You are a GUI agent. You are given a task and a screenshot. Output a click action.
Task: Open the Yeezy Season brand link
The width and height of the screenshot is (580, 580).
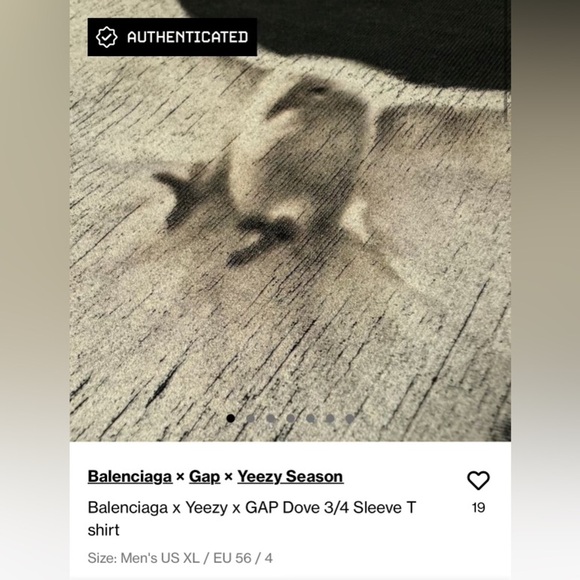pyautogui.click(x=290, y=476)
